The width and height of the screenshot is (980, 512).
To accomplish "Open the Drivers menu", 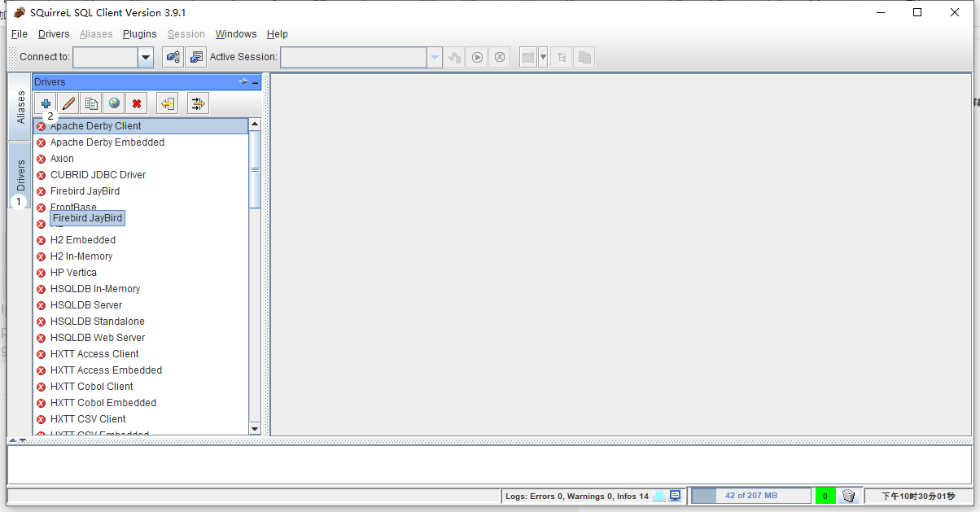I will (54, 34).
